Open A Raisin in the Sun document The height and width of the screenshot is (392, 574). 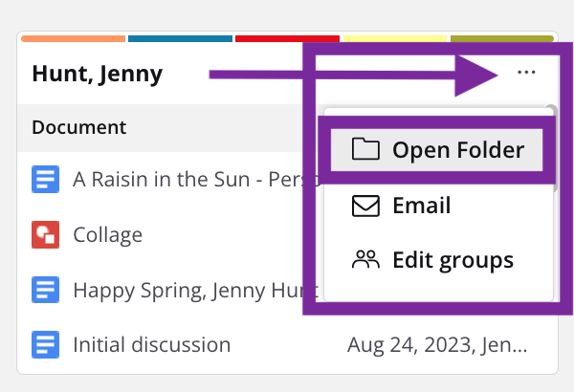[x=196, y=180]
